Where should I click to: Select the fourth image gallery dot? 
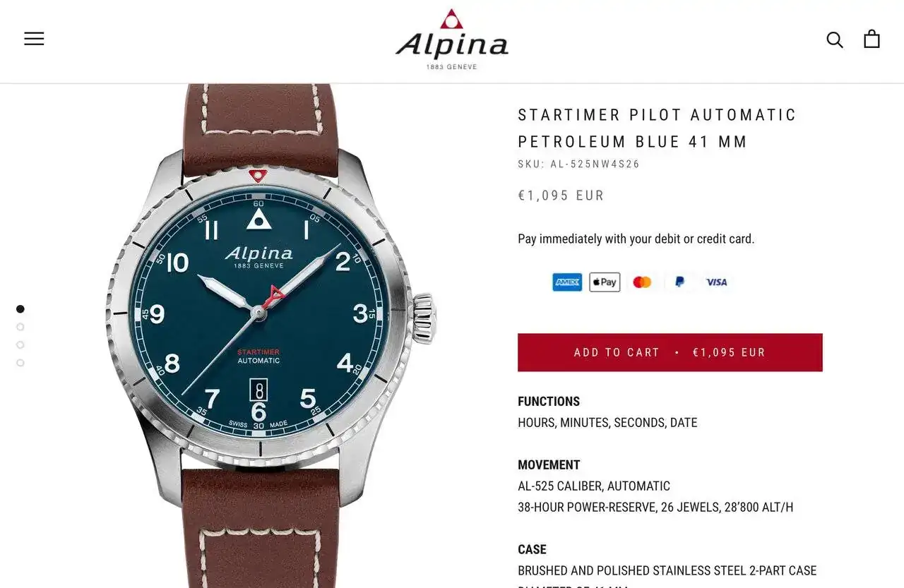20,363
